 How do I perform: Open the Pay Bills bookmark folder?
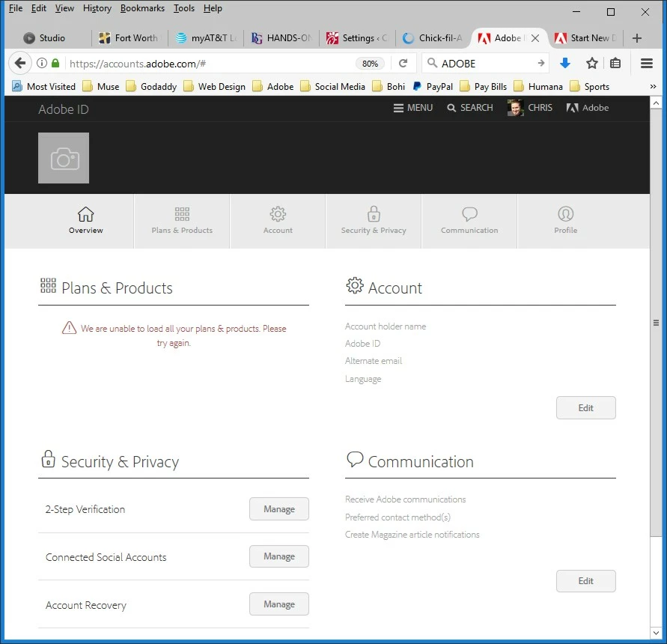coord(484,86)
